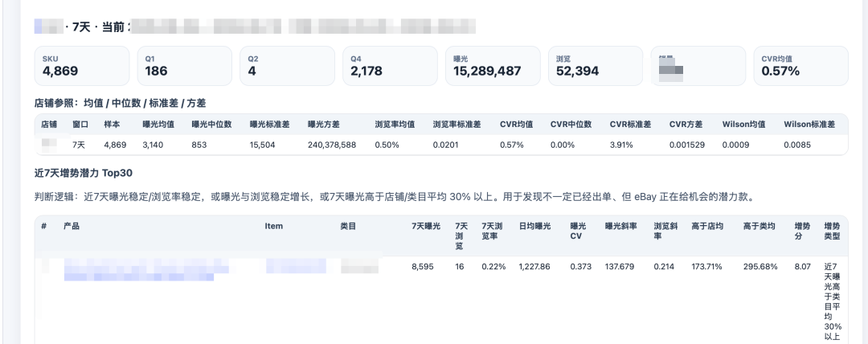Image resolution: width=868 pixels, height=344 pixels.
Task: Click the 曝光 15,289,487 card
Action: 493,66
